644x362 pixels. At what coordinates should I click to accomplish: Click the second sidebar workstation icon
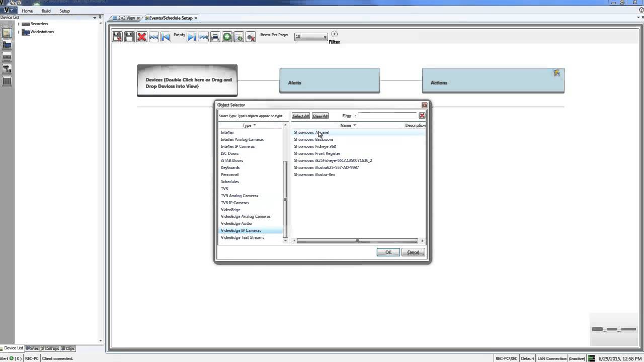7,45
